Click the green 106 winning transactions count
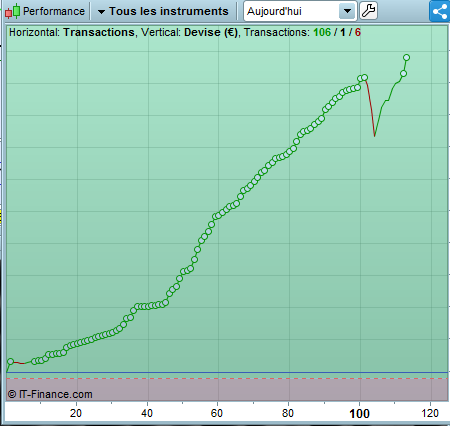The image size is (450, 426). (x=322, y=32)
